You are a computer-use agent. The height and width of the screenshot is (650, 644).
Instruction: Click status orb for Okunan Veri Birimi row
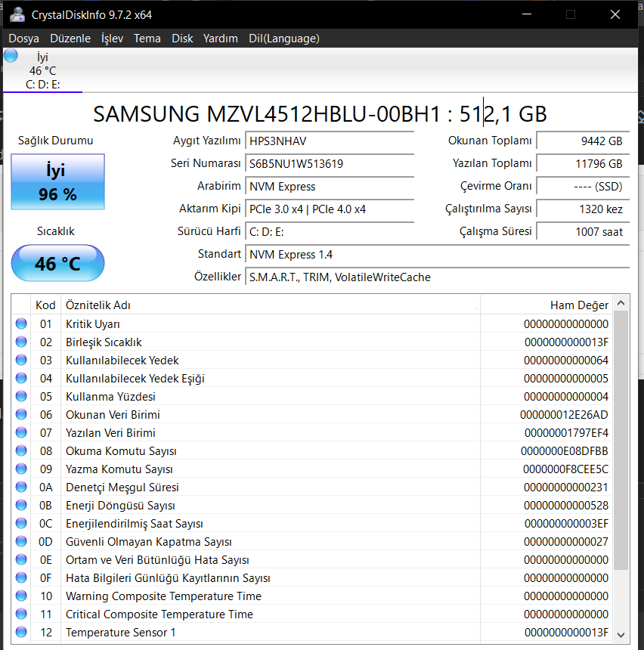click(x=21, y=414)
